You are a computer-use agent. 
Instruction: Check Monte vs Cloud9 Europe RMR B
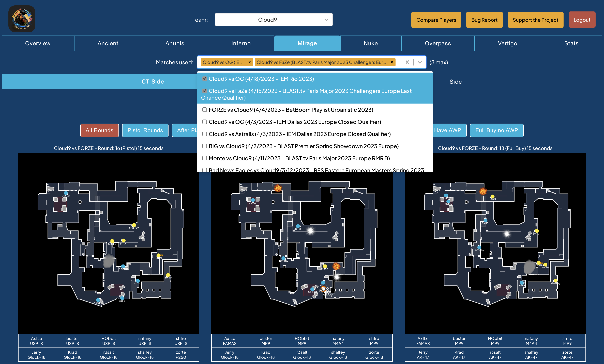pyautogui.click(x=204, y=158)
